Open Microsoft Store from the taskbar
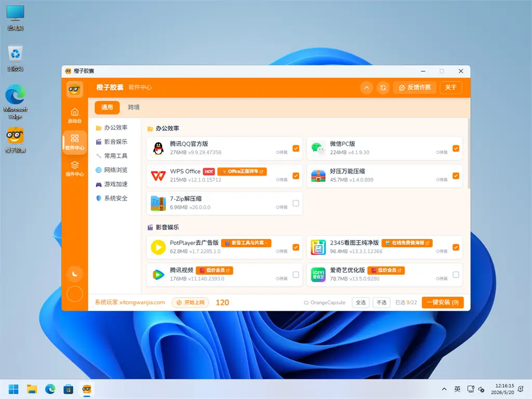This screenshot has height=399, width=532. click(68, 389)
